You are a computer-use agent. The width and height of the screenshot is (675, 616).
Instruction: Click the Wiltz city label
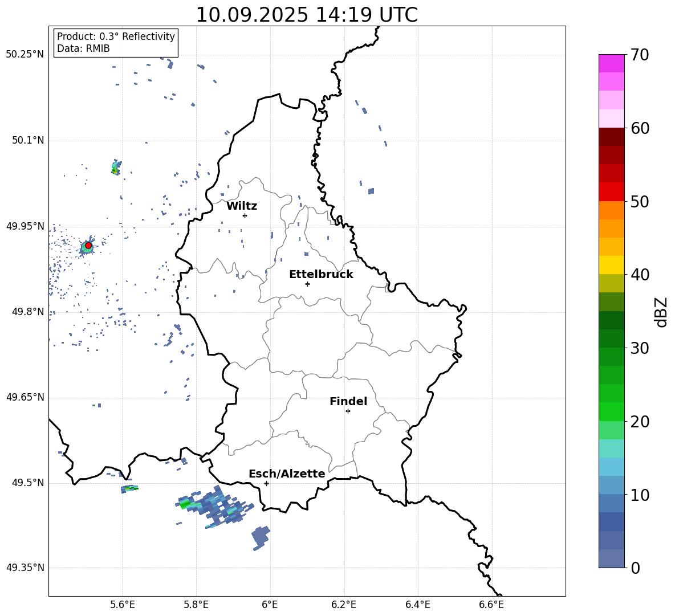(x=242, y=206)
